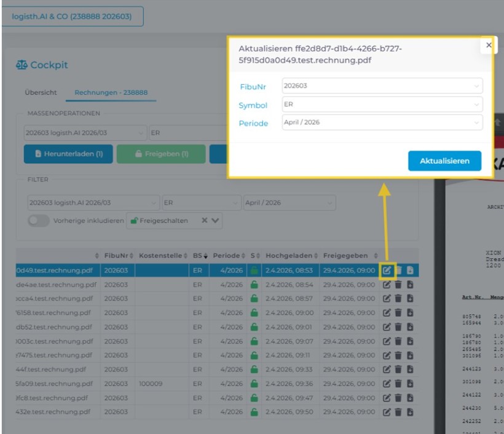
Task: Edit 7475.test.rechnung.pdf with pencil icon
Action: tap(387, 355)
